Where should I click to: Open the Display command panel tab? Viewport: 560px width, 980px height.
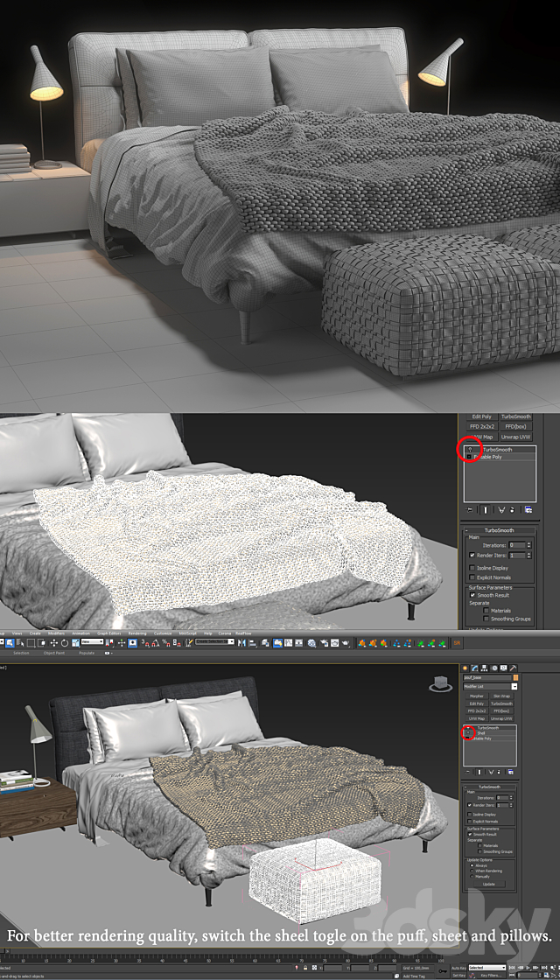pos(504,668)
